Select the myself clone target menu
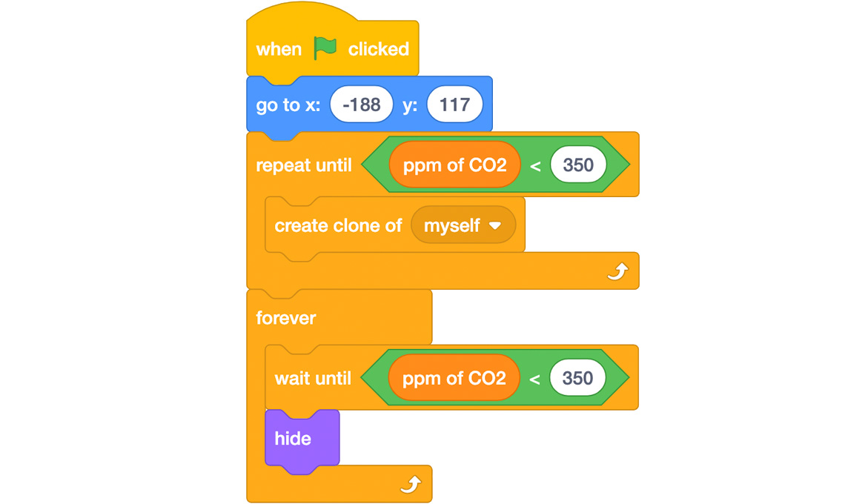Viewport: 845px width, 504px height. point(463,225)
